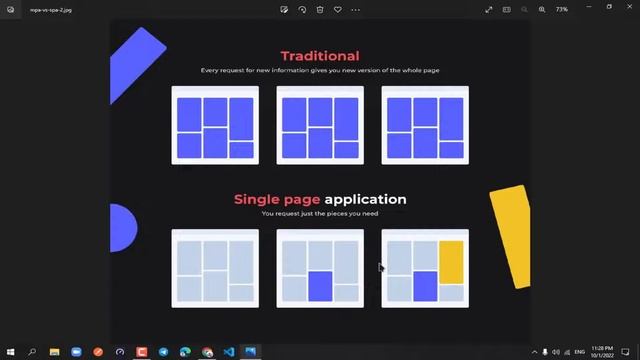Close the Photos window
Image resolution: width=640 pixels, height=360 pixels.
point(630,7)
